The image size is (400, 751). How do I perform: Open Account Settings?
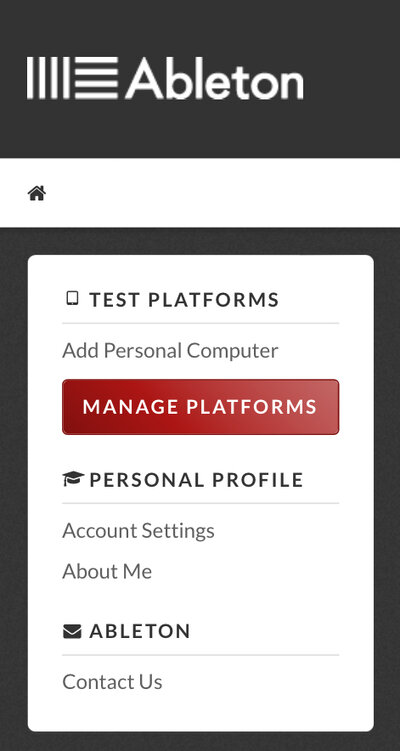[138, 531]
